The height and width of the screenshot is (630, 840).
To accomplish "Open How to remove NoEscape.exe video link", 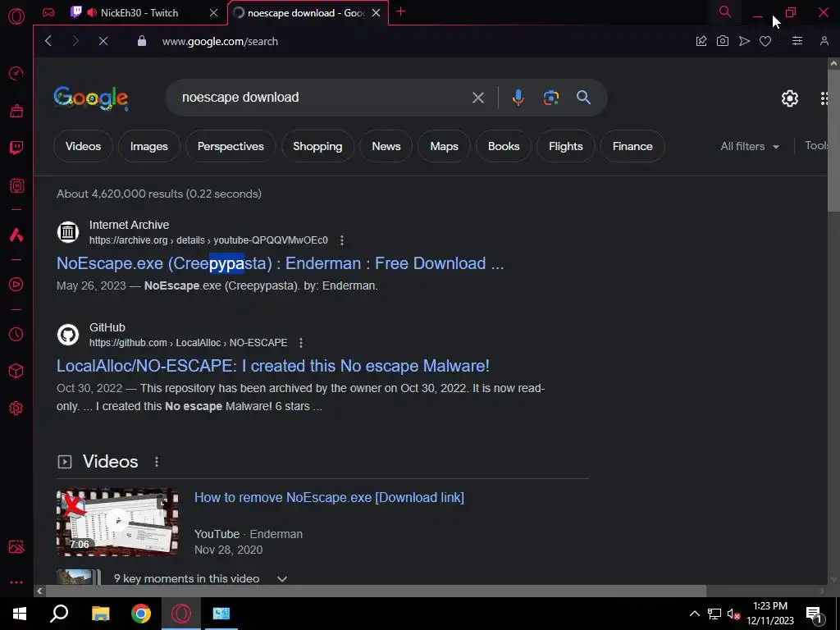I will click(329, 497).
